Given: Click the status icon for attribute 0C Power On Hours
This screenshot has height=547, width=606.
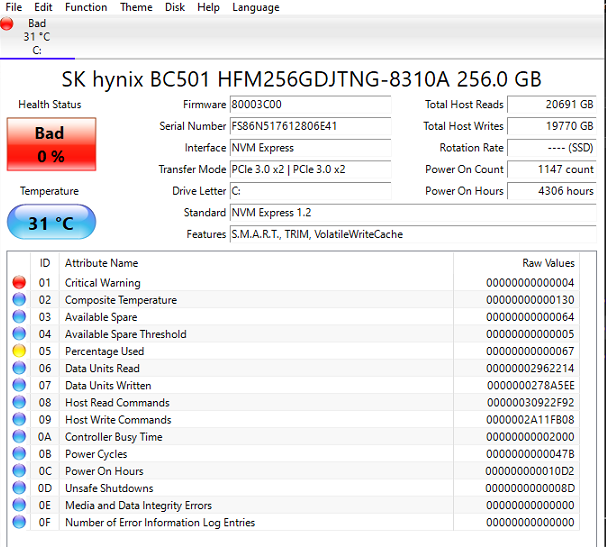Looking at the screenshot, I should coord(19,471).
